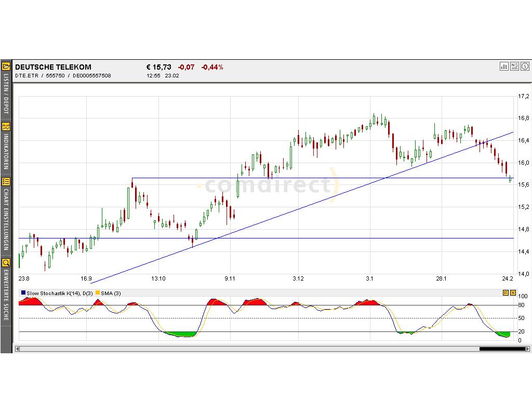Expand the INDIKATOREN side tab
Viewport: 532px width, 399px height.
click(x=6, y=152)
